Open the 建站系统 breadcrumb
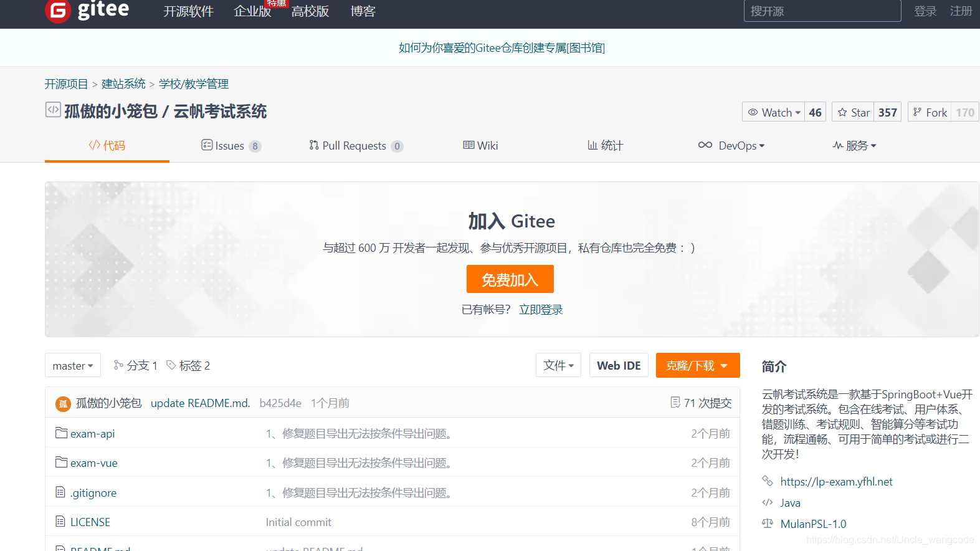The image size is (980, 551). coord(123,84)
